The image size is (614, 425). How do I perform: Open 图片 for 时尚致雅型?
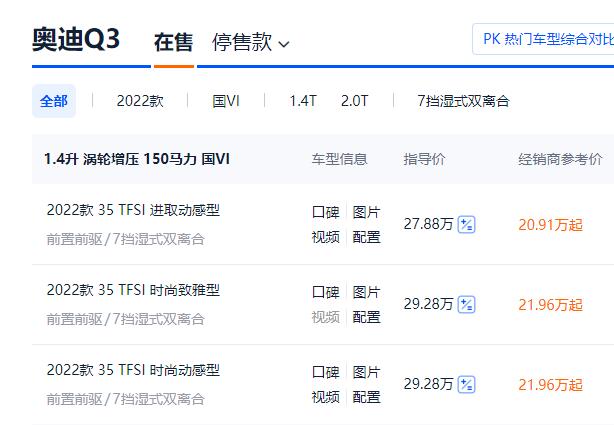(367, 292)
